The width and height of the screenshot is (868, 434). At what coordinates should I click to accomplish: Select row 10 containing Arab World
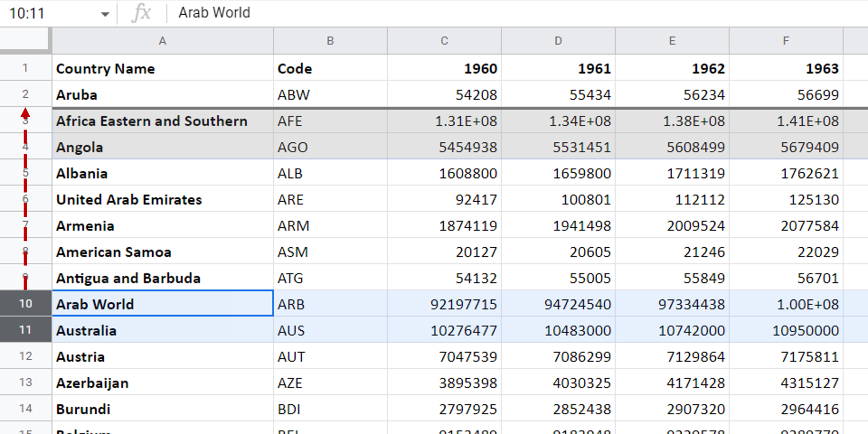point(25,304)
